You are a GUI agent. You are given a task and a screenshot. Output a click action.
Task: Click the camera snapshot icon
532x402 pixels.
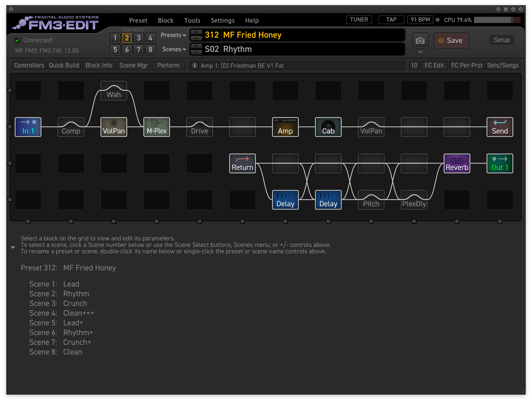coord(420,40)
